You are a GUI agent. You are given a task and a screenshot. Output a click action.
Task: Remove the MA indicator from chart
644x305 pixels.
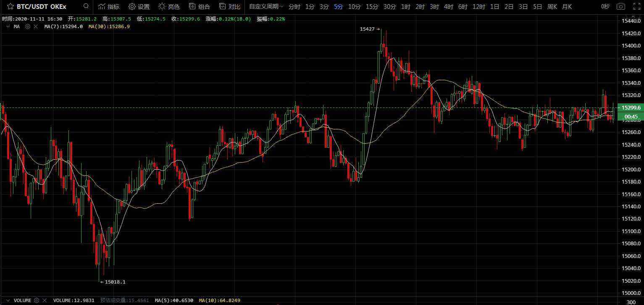point(36,26)
